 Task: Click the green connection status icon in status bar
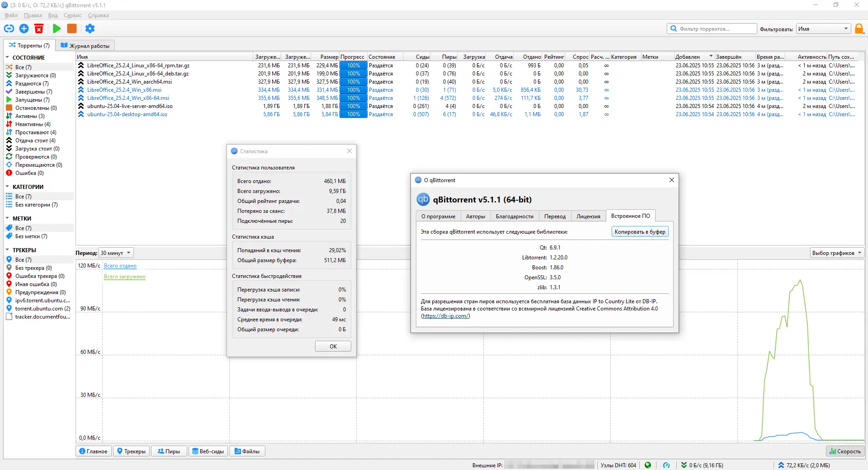tap(648, 465)
